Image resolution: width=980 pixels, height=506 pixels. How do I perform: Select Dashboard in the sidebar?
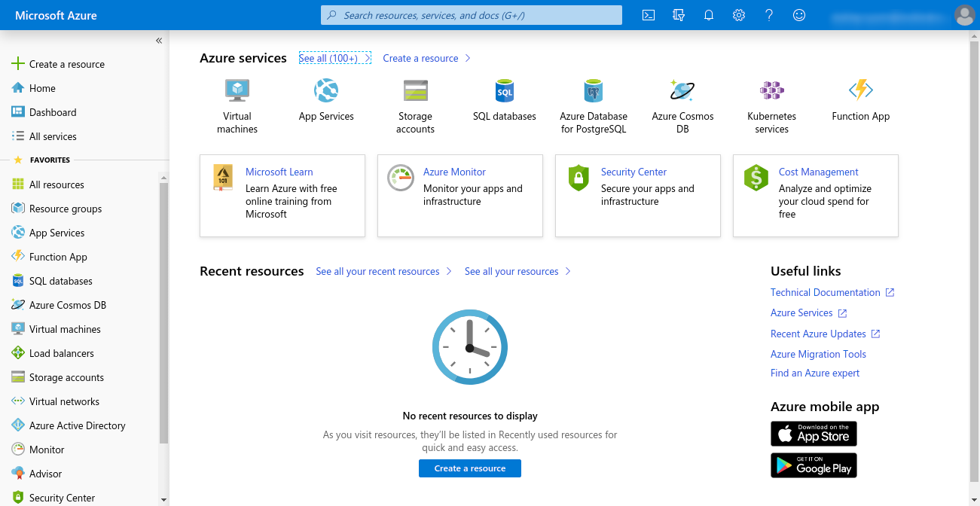[x=53, y=112]
